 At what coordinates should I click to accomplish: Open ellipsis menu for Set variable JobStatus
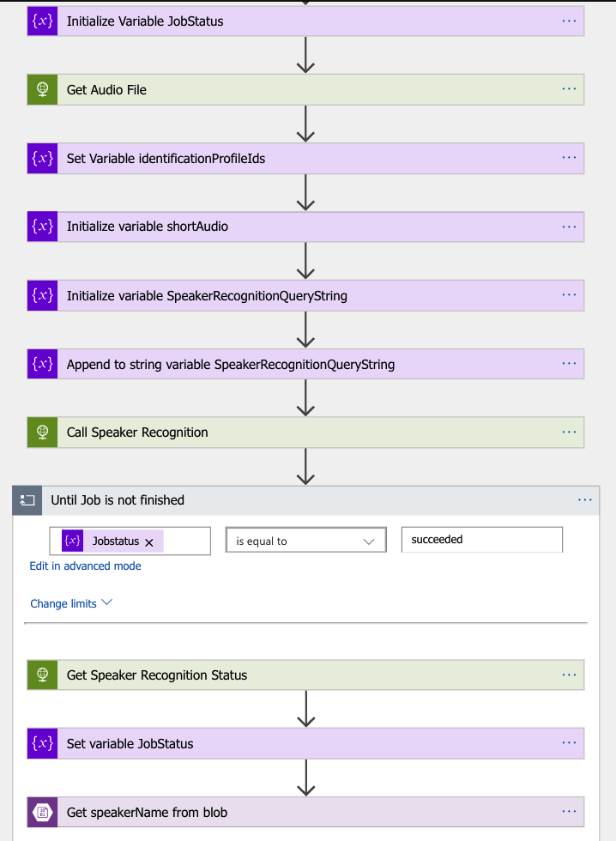point(569,743)
